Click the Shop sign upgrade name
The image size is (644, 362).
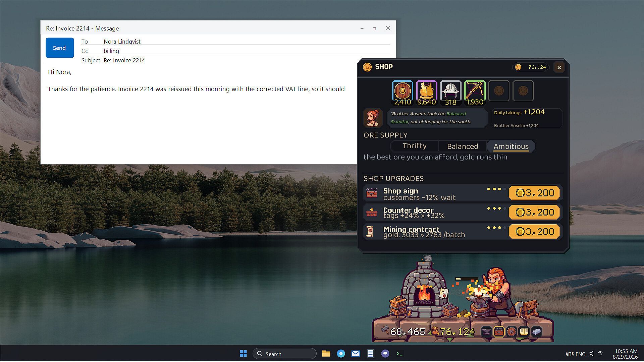[400, 191]
